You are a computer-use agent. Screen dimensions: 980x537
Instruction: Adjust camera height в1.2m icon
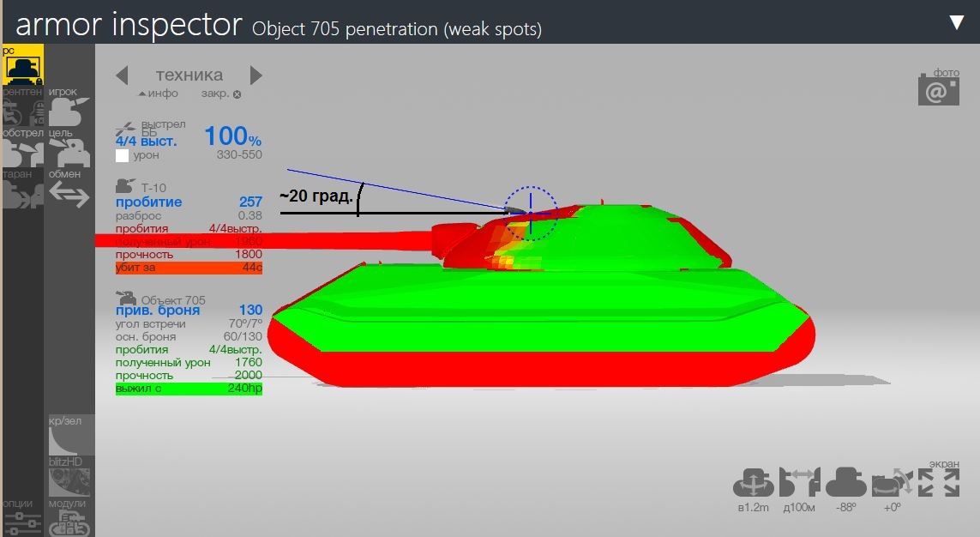click(754, 483)
